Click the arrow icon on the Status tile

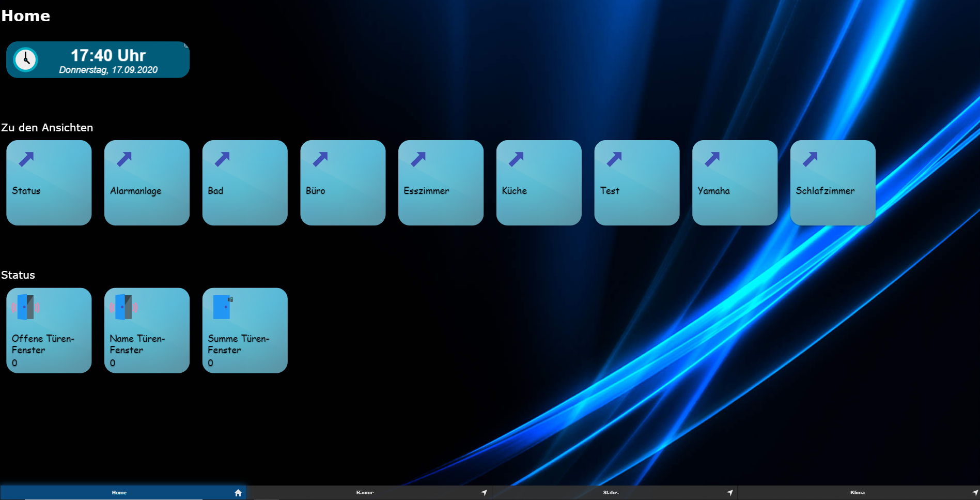26,159
